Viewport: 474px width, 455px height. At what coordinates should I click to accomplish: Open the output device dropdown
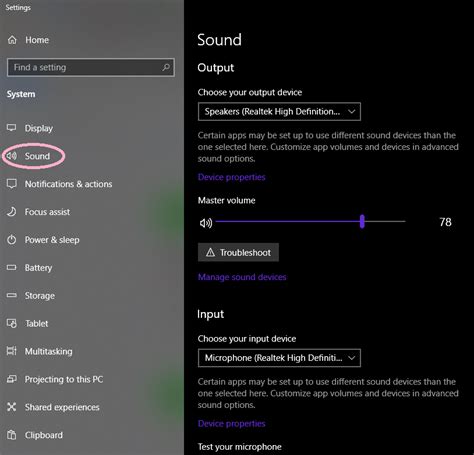279,111
